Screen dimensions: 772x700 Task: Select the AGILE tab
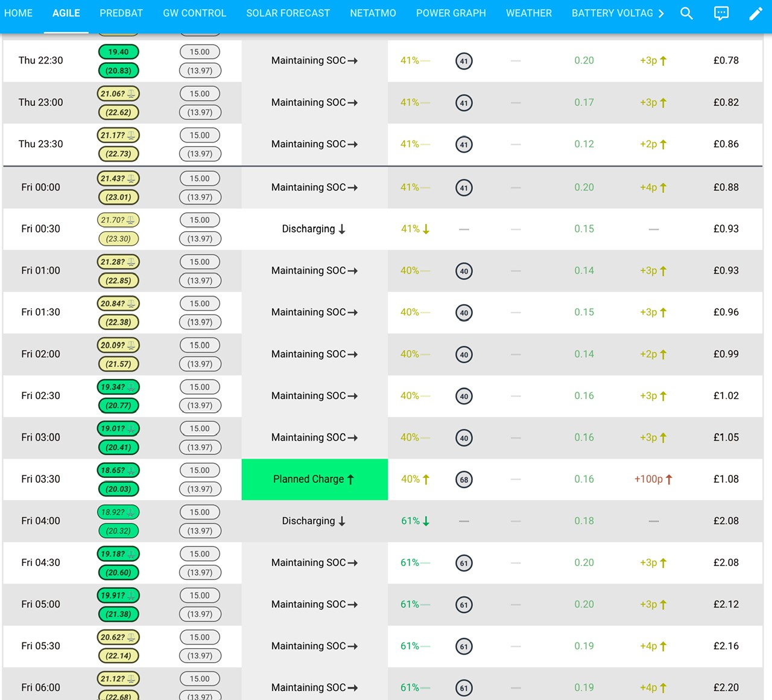coord(66,13)
